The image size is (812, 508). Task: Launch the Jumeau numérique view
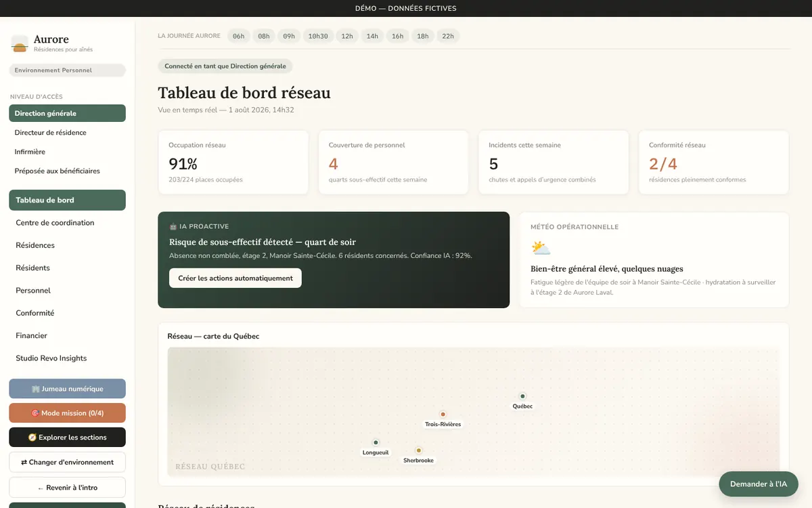tap(67, 389)
